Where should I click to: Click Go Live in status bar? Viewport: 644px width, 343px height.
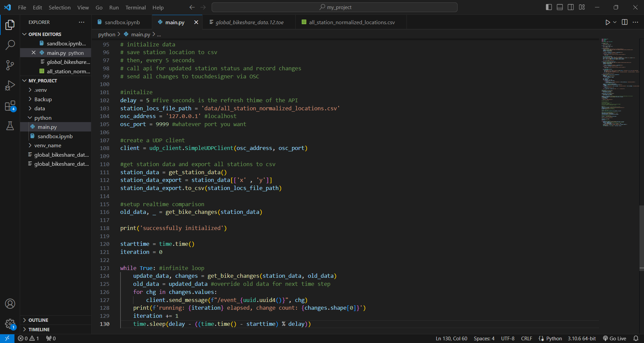pos(614,338)
